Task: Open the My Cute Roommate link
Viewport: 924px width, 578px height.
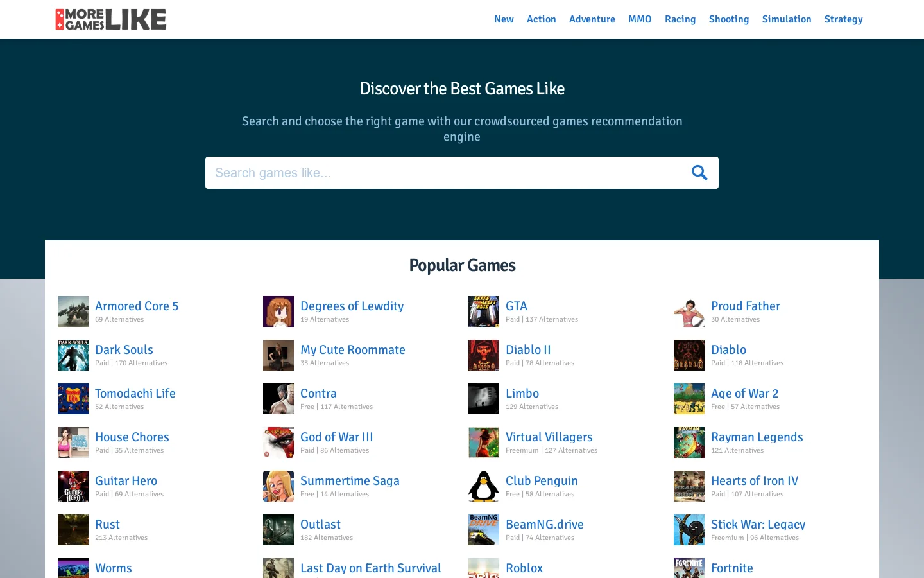Action: tap(353, 349)
